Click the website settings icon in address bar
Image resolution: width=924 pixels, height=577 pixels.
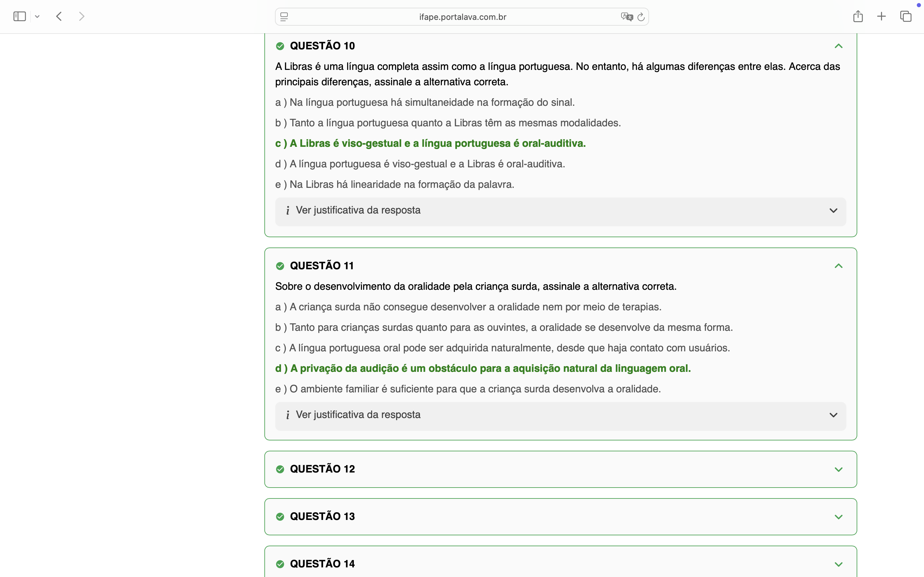[284, 17]
